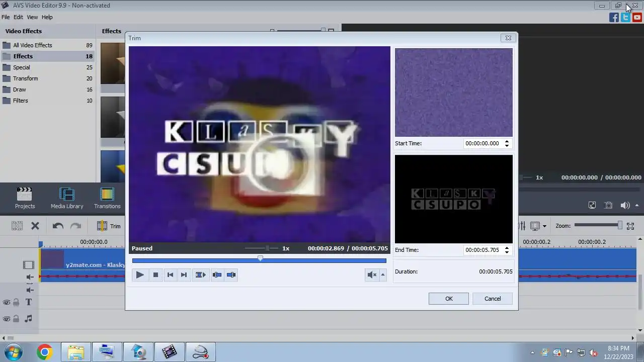Open the Projects tab
The image size is (644, 362).
click(25, 198)
